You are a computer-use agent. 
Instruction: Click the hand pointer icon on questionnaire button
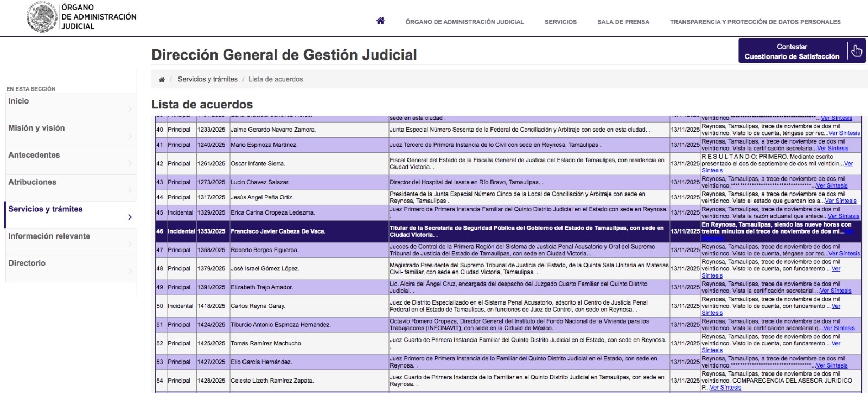[856, 51]
